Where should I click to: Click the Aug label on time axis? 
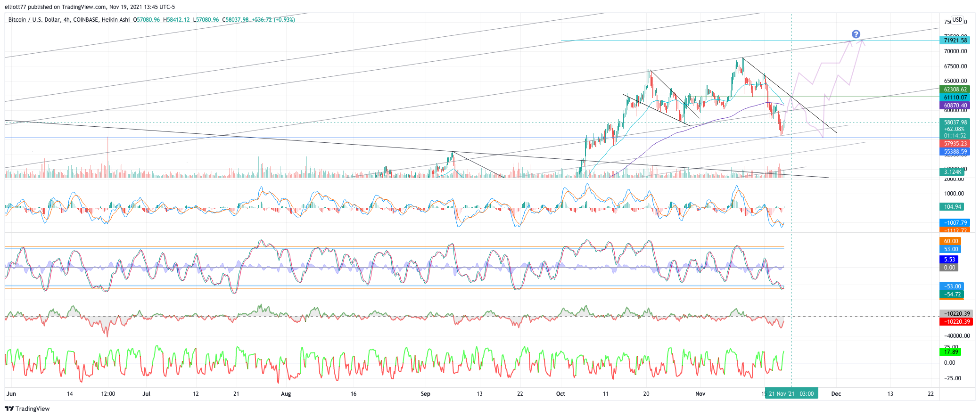tap(286, 394)
